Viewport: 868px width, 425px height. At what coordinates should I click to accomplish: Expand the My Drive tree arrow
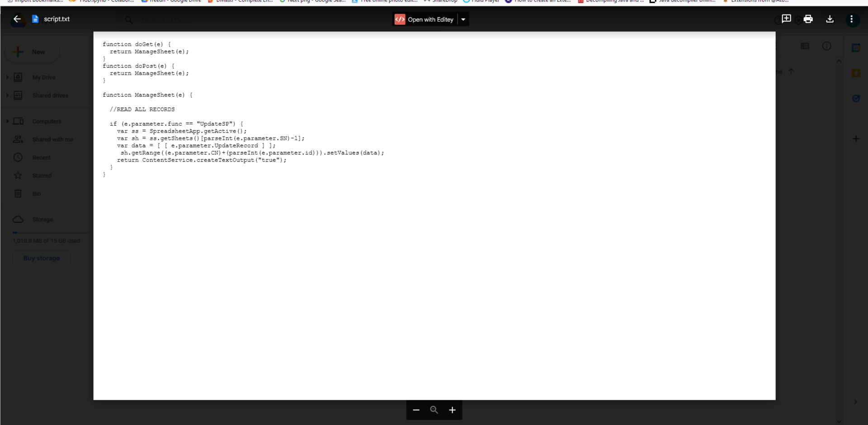point(8,77)
